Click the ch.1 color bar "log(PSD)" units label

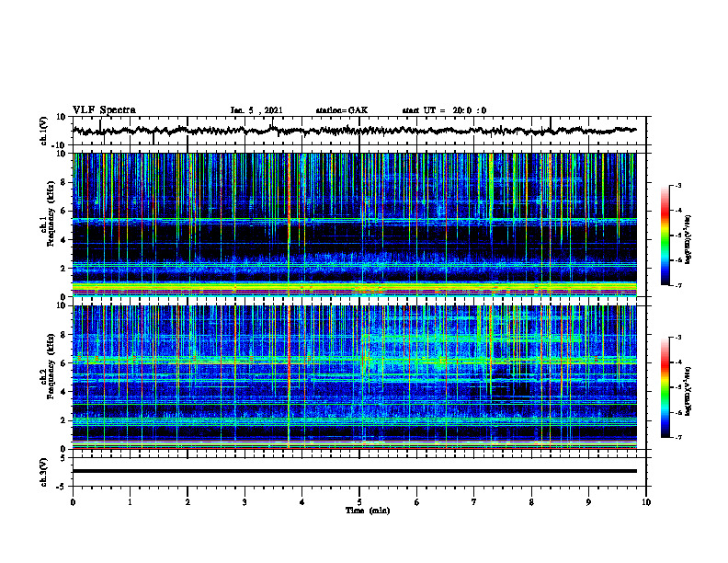pos(688,239)
